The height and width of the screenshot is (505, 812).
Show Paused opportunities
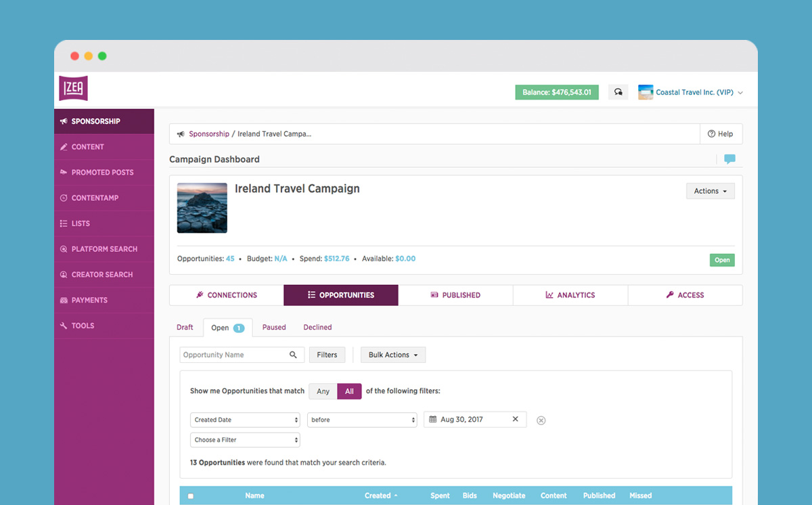point(274,328)
